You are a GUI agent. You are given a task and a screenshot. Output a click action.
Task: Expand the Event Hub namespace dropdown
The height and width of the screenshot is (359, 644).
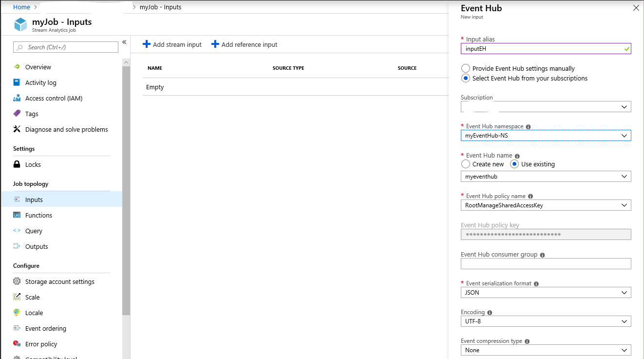[546, 136]
